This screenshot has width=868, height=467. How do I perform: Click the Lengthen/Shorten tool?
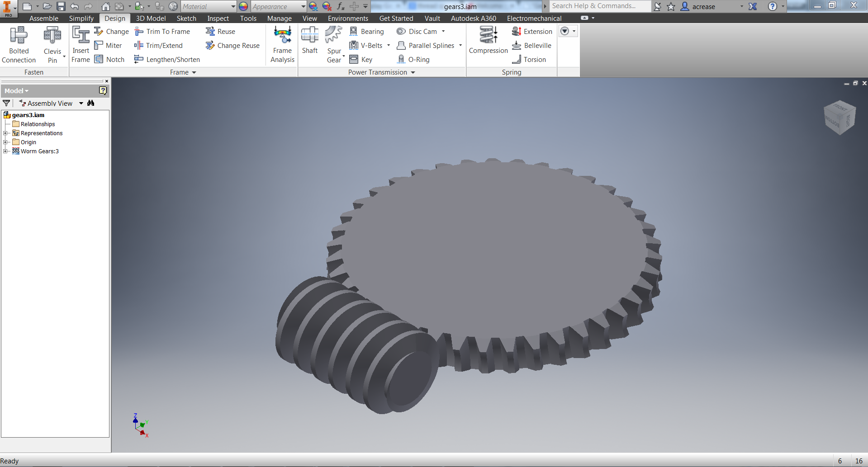point(167,60)
